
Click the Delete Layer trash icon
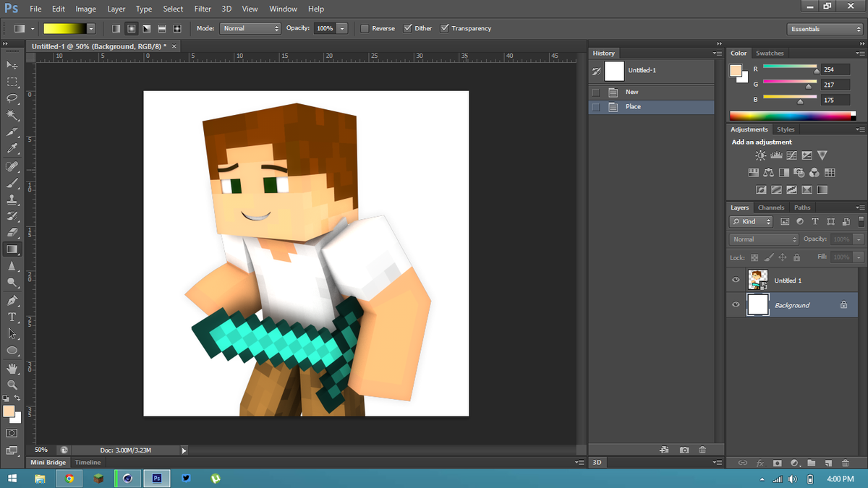pyautogui.click(x=846, y=463)
